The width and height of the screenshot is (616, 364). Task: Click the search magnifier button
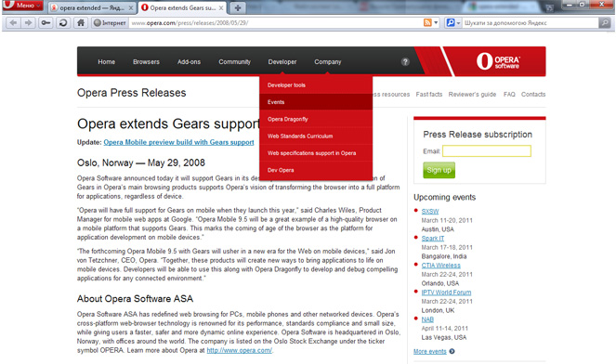click(x=605, y=23)
